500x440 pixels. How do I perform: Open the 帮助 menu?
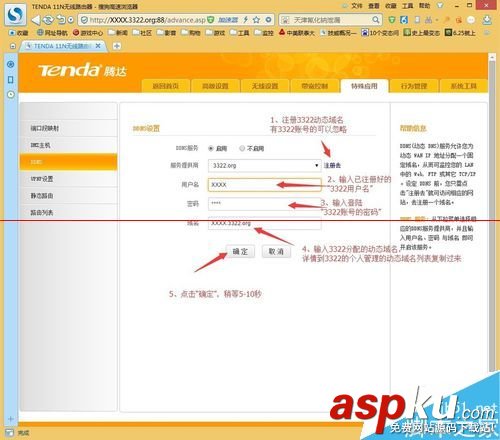click(424, 6)
